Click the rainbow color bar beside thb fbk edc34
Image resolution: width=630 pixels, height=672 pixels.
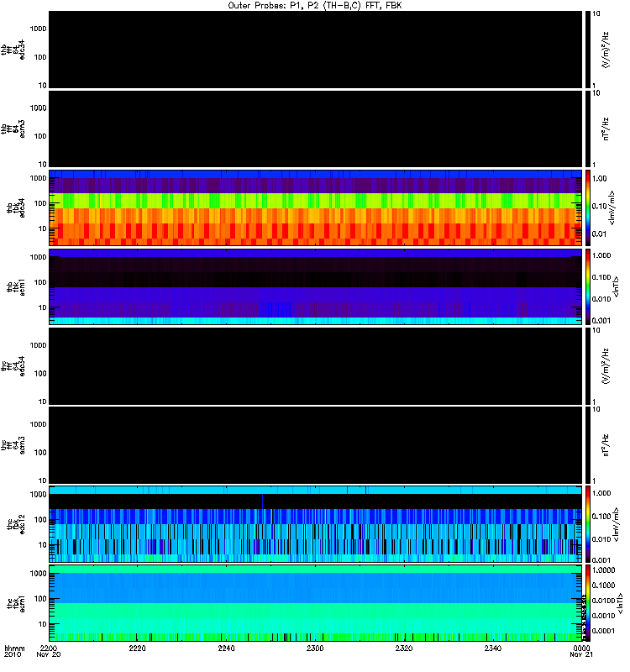(587, 207)
